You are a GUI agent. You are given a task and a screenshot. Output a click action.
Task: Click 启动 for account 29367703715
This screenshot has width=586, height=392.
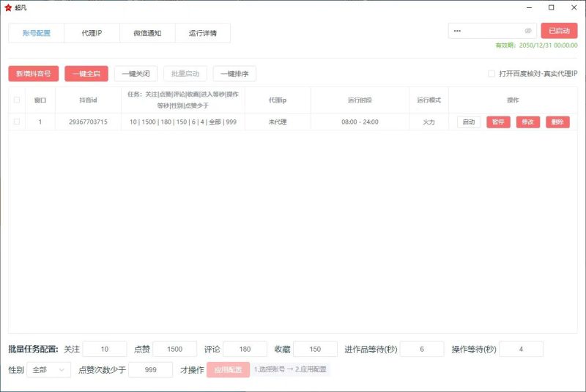tap(469, 122)
